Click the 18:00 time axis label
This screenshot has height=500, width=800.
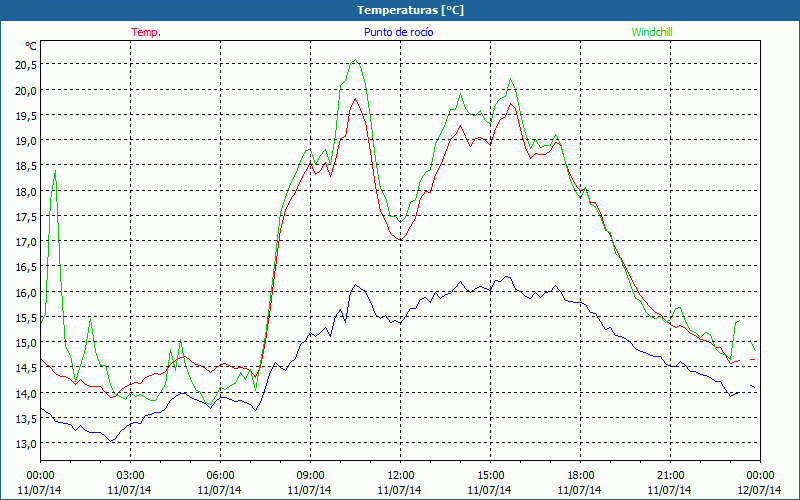click(581, 475)
